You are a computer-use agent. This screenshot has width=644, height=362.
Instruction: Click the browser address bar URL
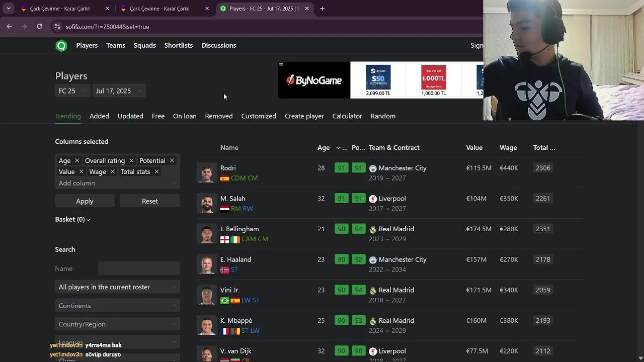pyautogui.click(x=107, y=27)
